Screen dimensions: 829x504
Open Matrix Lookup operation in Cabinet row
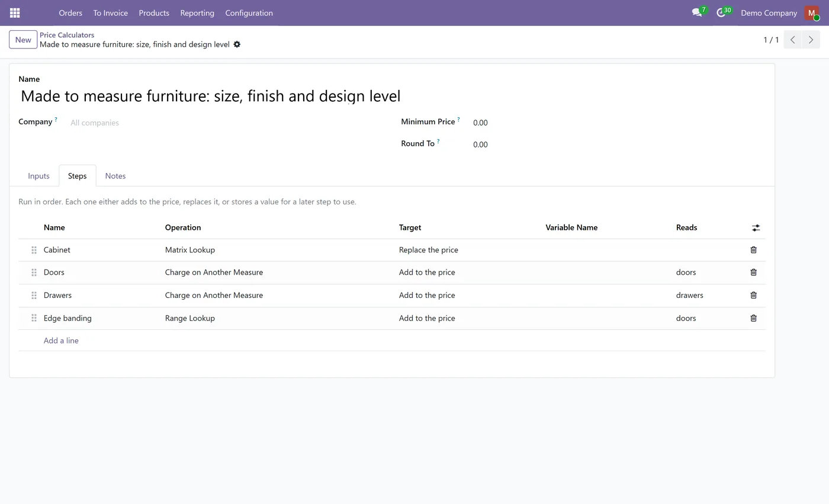click(x=190, y=250)
